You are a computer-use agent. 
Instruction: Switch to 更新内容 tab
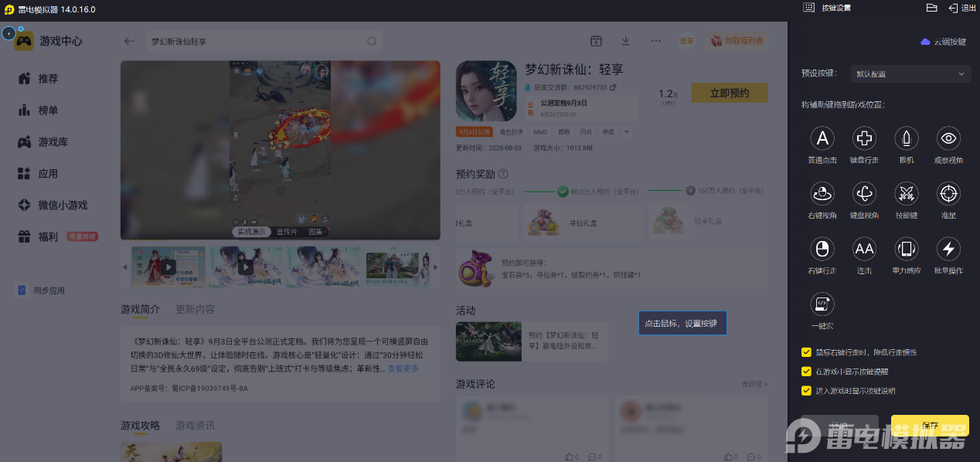coord(195,310)
